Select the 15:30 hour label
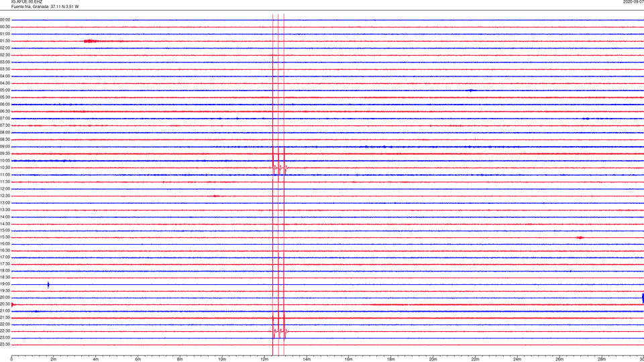 pos(5,237)
